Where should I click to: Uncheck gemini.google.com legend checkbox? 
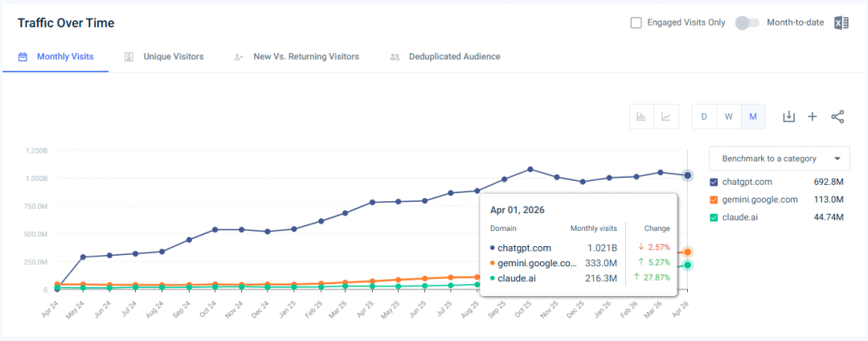click(x=714, y=199)
